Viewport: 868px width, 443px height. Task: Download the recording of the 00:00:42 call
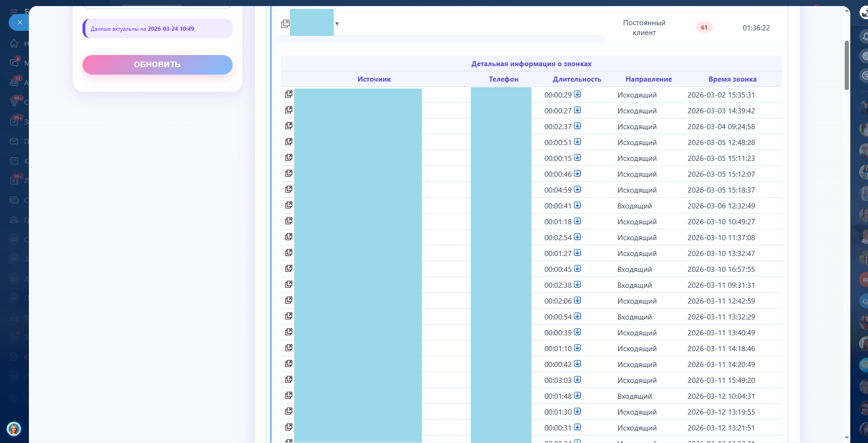tap(578, 364)
